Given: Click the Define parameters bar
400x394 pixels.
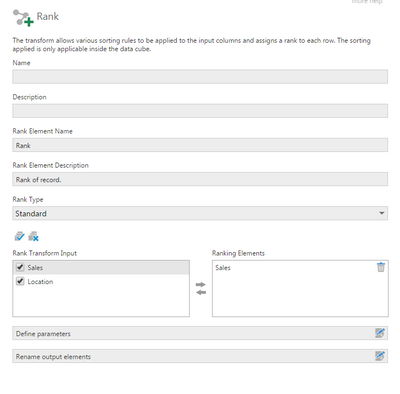Looking at the screenshot, I should (x=200, y=333).
